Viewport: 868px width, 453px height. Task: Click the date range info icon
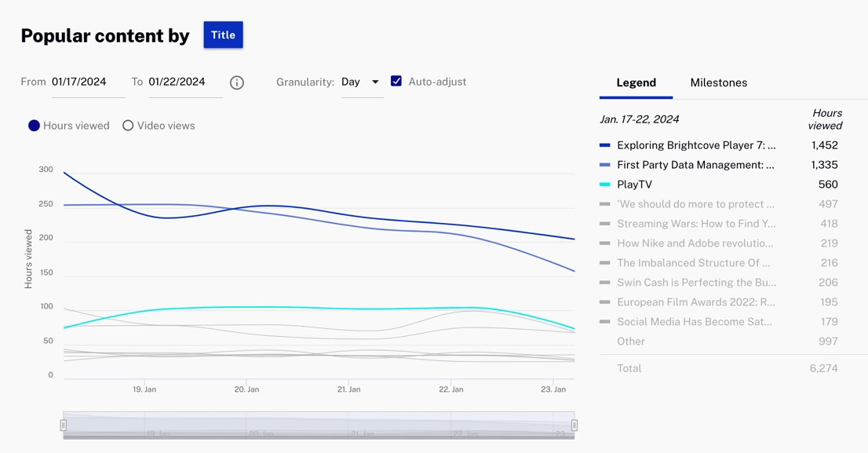tap(237, 82)
